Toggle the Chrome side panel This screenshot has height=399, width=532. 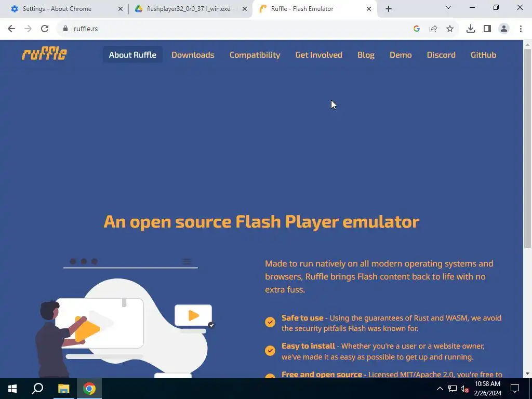tap(487, 29)
